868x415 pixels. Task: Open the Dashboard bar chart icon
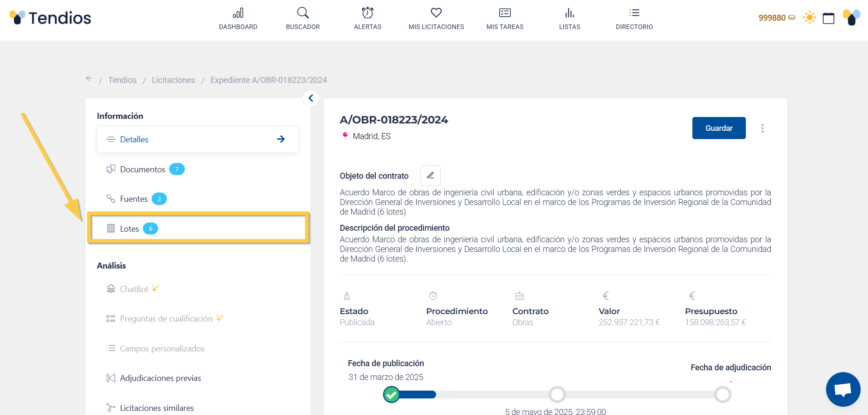click(x=238, y=13)
